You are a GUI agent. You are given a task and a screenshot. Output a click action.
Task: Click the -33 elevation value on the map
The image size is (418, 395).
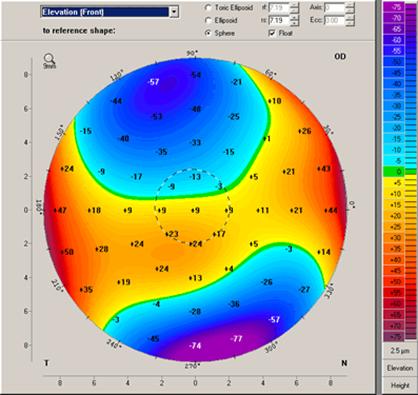click(195, 143)
